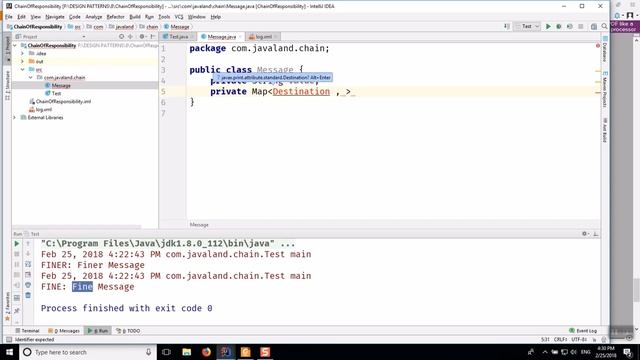Select Test class in project tree
The width and height of the screenshot is (640, 360).
56,93
